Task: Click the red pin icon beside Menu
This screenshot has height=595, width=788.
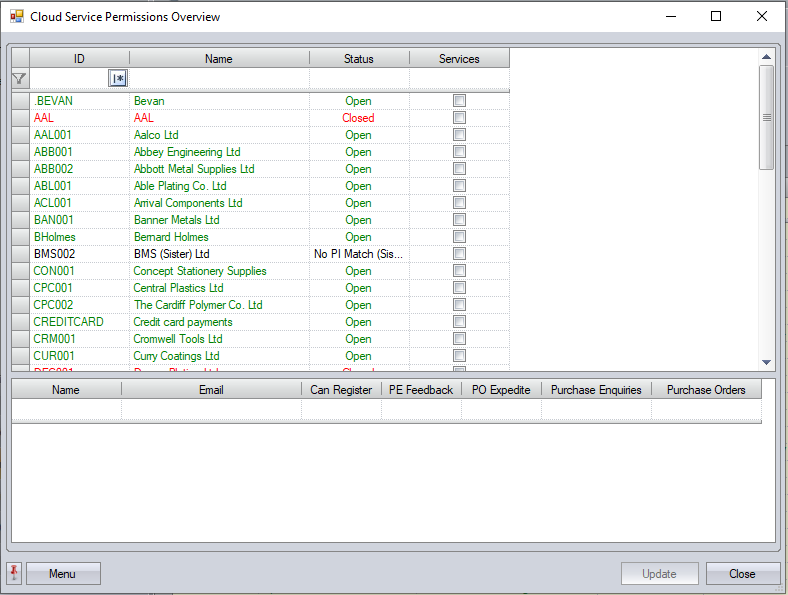Action: [x=15, y=573]
